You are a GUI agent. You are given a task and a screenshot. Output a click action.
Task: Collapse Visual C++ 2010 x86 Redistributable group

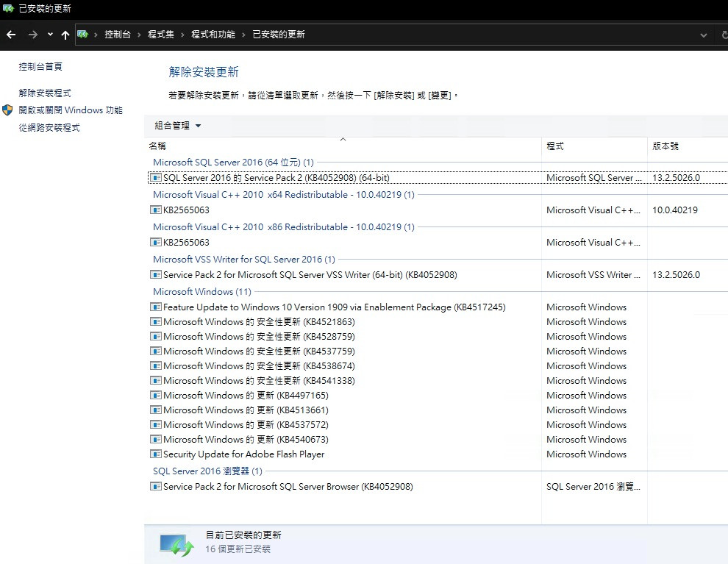284,227
